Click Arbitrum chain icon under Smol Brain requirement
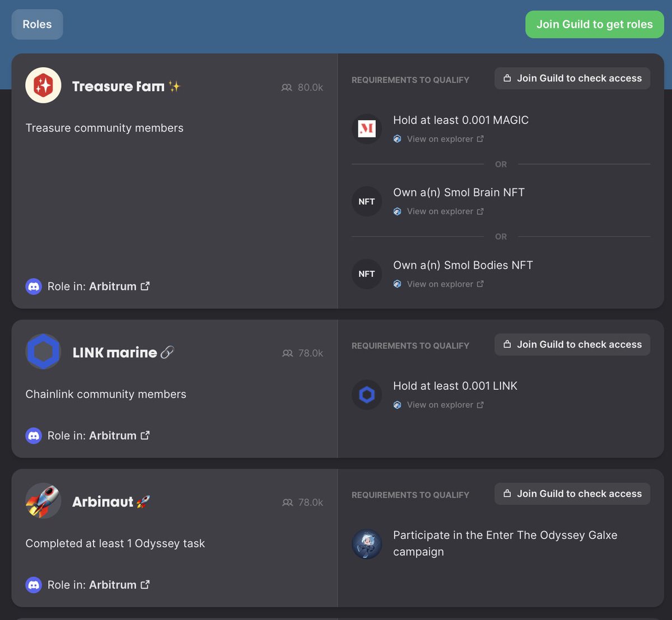 (397, 212)
